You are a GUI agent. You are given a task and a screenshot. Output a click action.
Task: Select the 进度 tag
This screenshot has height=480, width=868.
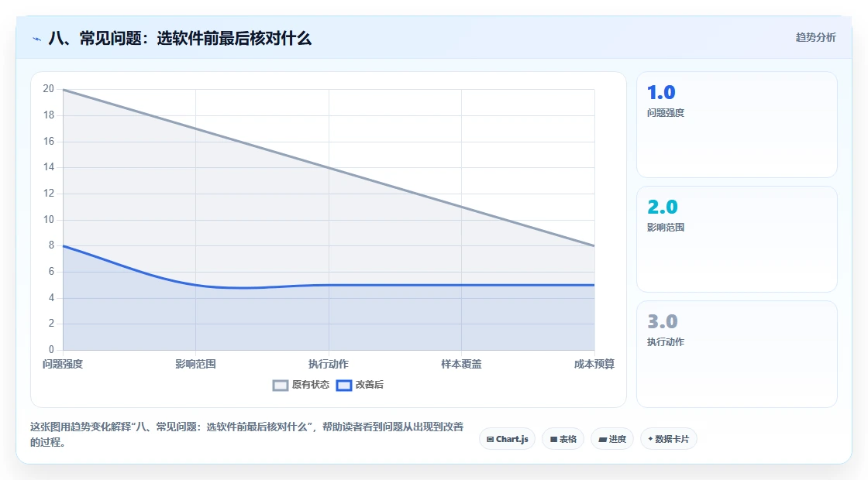click(x=612, y=439)
